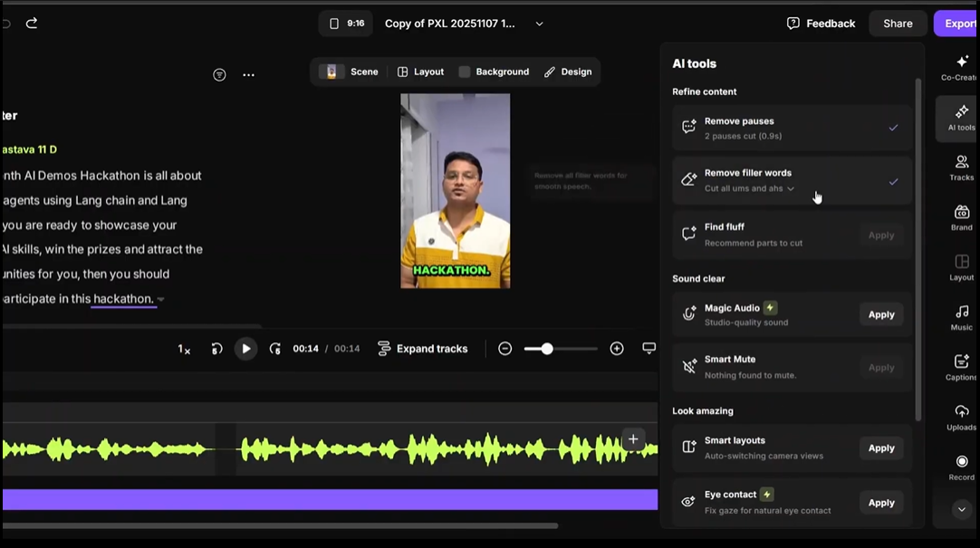Image resolution: width=980 pixels, height=548 pixels.
Task: Open the project title dropdown chevron
Action: [x=540, y=24]
